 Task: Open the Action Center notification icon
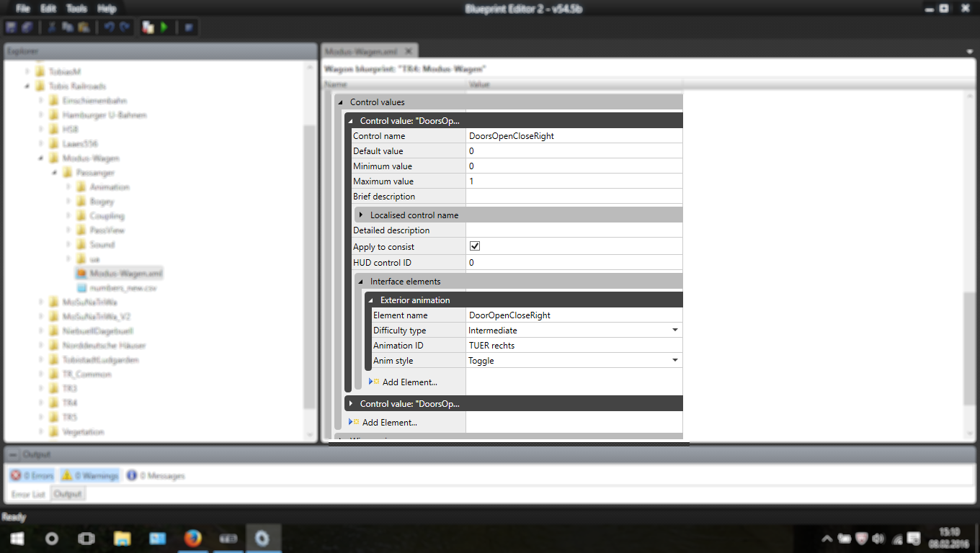coord(915,539)
